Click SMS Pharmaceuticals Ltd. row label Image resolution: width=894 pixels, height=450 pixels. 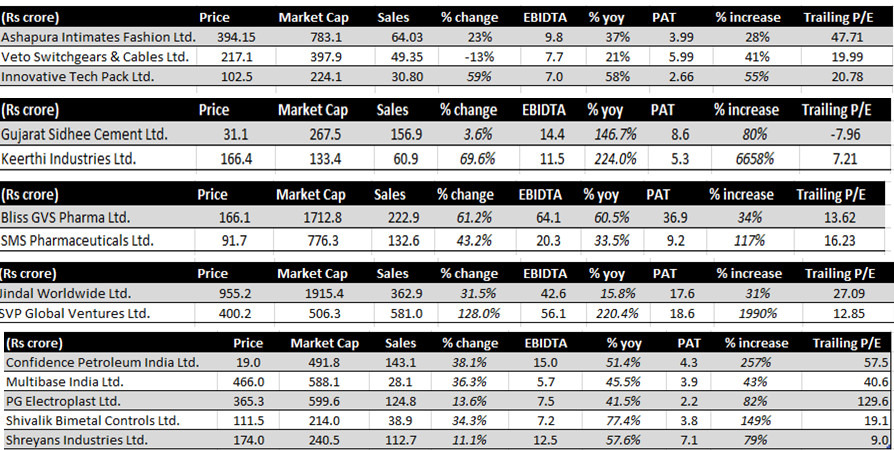[79, 240]
